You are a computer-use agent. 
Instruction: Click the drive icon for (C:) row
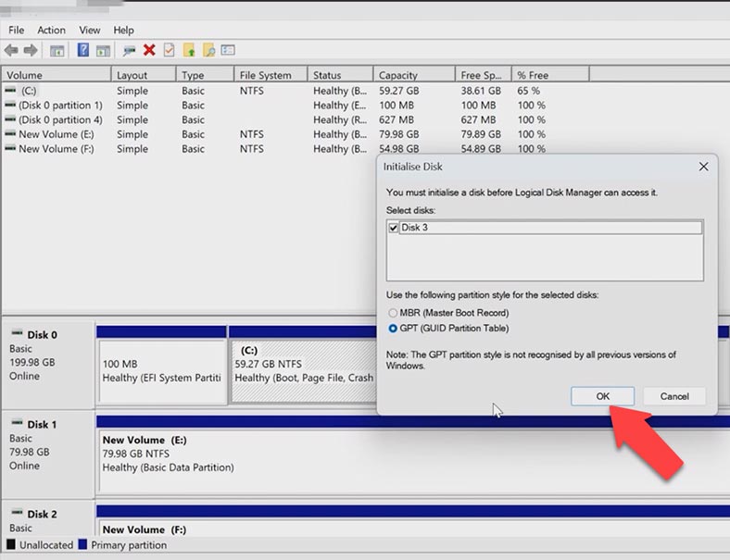(10, 90)
